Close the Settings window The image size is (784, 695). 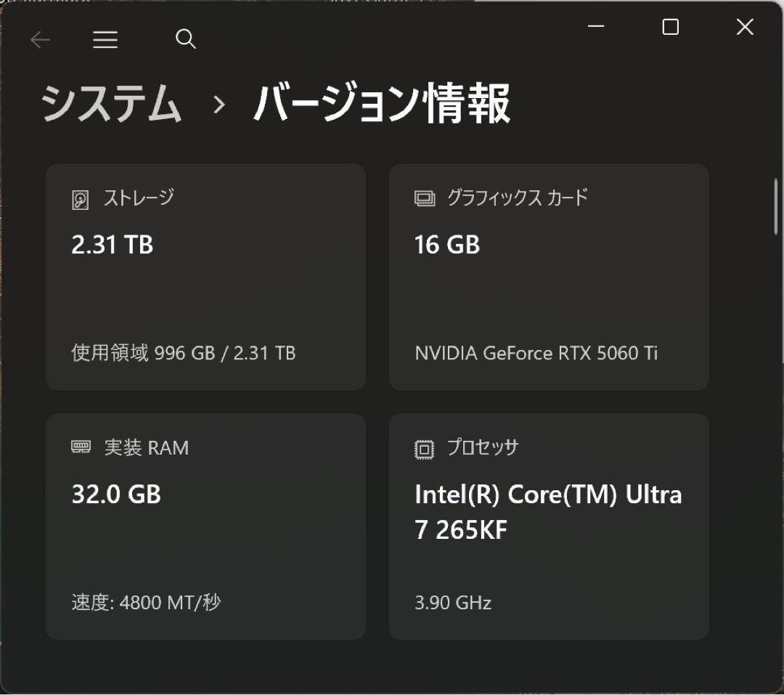click(745, 27)
